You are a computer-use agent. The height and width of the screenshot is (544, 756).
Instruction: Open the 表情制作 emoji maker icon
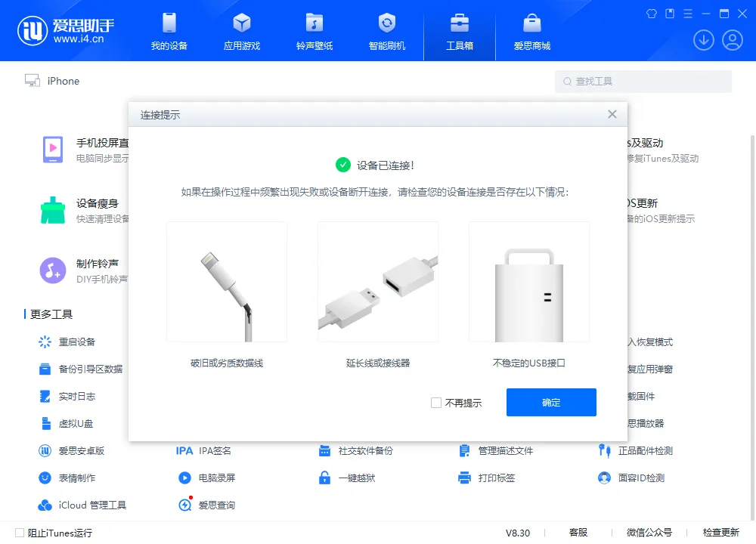pos(45,478)
